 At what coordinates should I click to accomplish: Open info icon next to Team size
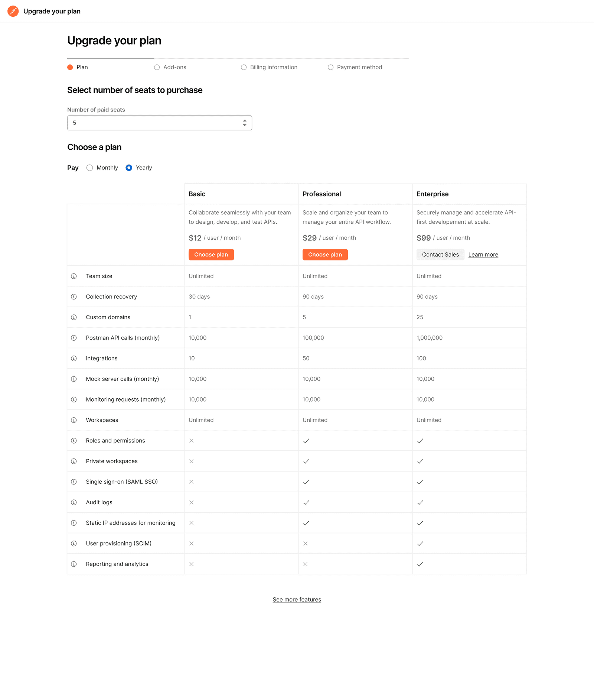tap(74, 276)
